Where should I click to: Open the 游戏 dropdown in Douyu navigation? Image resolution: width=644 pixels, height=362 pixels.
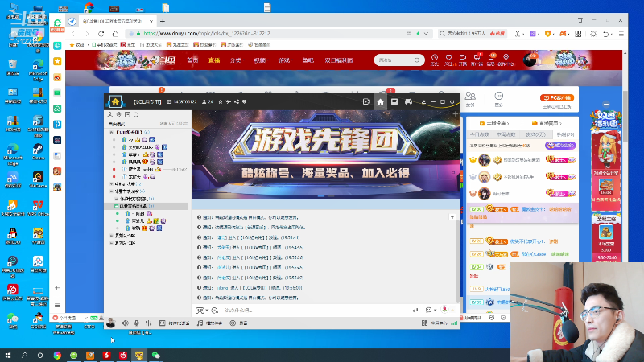pyautogui.click(x=284, y=60)
